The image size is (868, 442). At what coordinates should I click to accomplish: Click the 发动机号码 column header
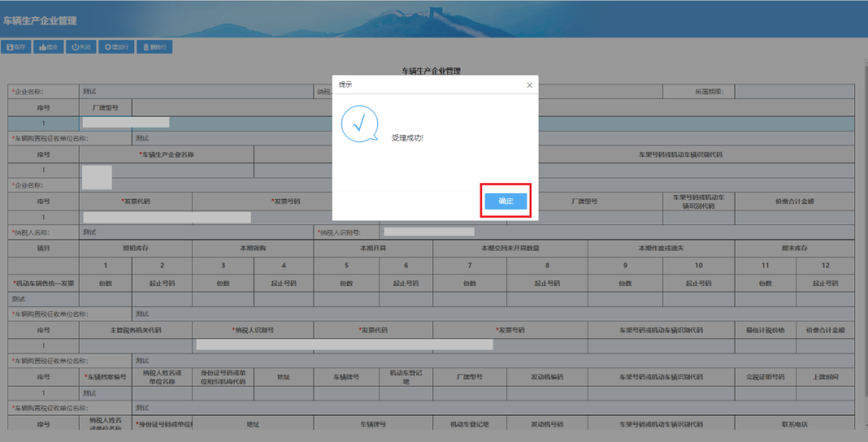tap(547, 425)
